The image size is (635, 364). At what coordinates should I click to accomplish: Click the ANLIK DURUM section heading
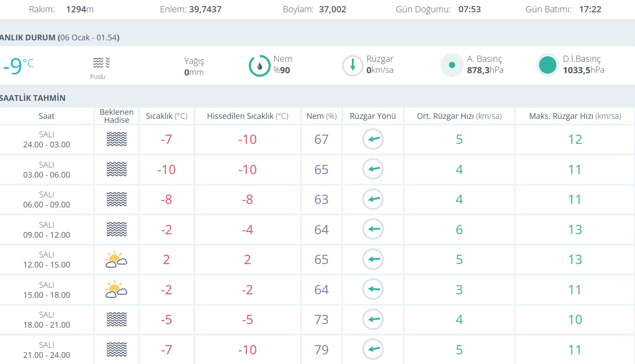pyautogui.click(x=59, y=38)
